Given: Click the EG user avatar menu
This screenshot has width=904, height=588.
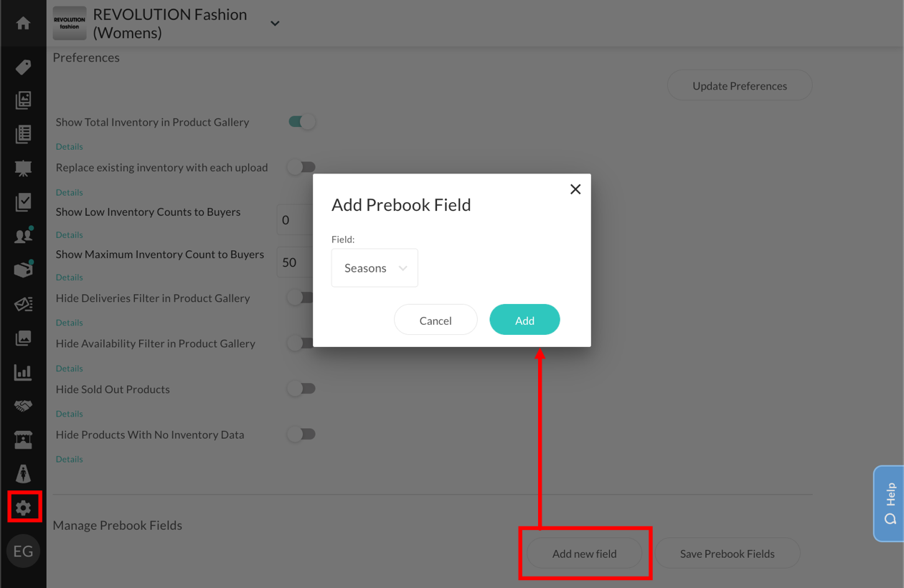Looking at the screenshot, I should [23, 551].
